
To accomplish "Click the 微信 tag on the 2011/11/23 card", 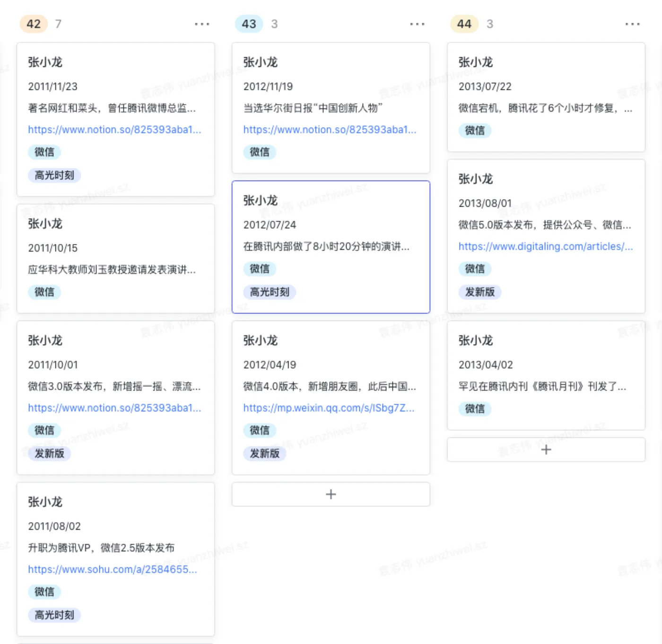I will [x=44, y=152].
